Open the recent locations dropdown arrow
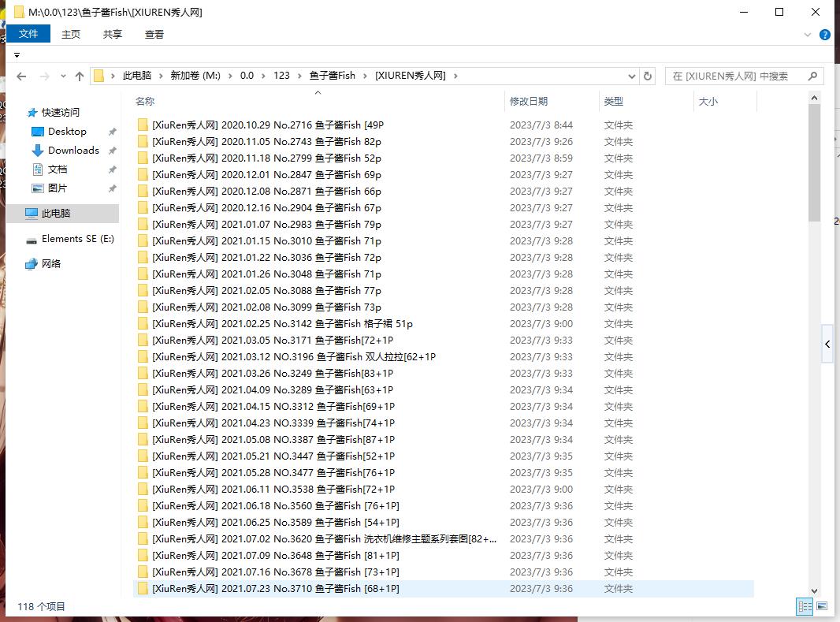 (63, 76)
